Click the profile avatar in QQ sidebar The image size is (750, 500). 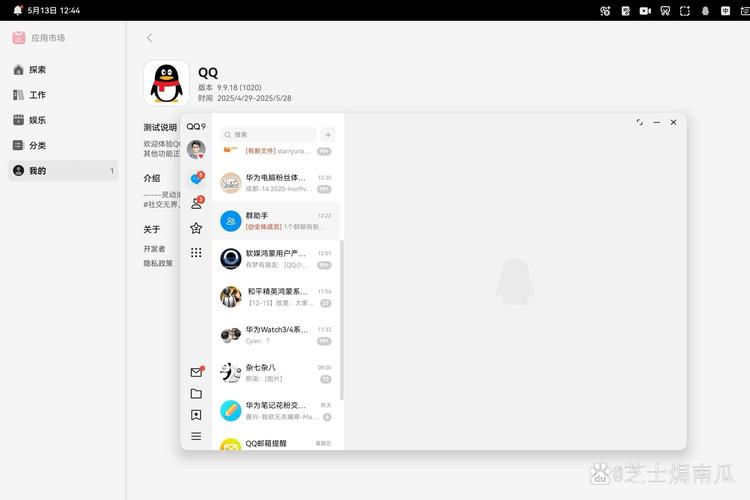(196, 149)
